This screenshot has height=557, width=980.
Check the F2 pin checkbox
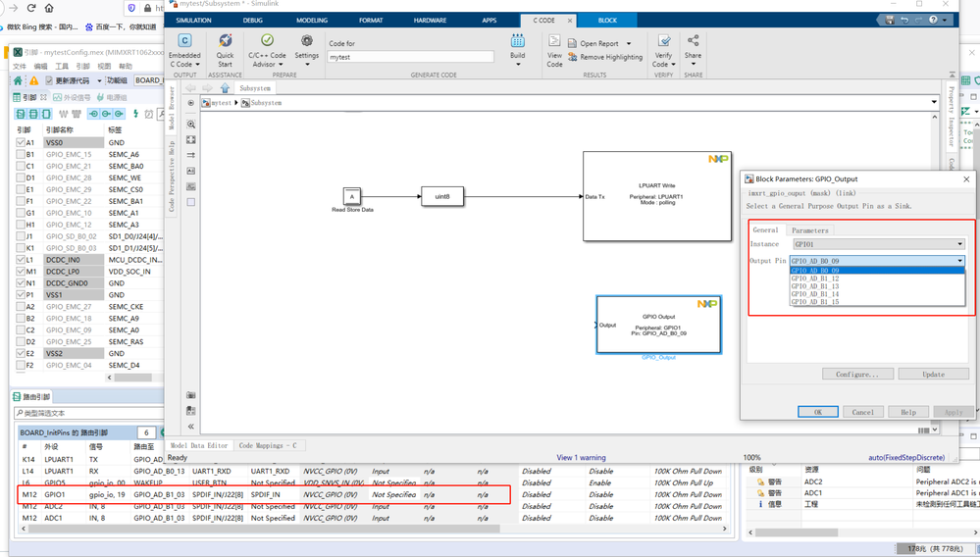[x=21, y=365]
